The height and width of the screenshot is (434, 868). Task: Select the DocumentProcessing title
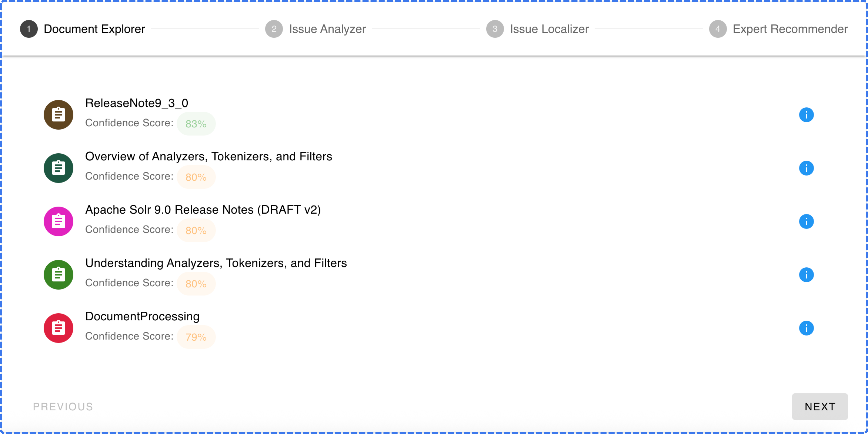click(x=142, y=316)
